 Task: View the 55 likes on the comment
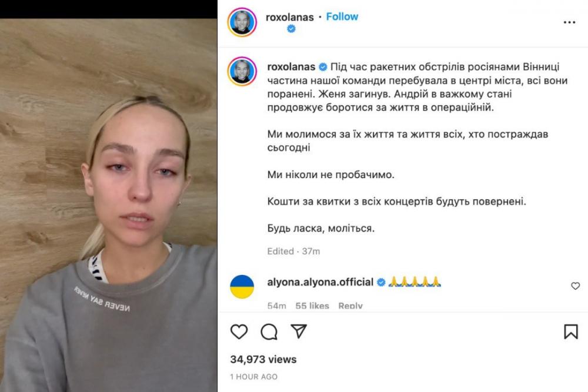coord(312,306)
